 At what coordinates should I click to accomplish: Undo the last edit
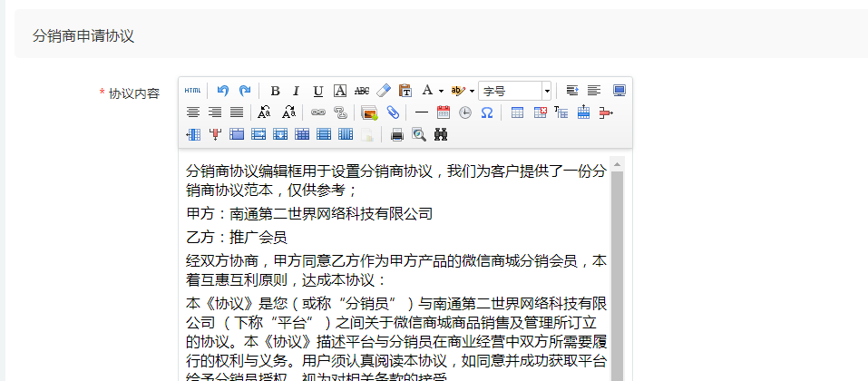click(x=222, y=91)
